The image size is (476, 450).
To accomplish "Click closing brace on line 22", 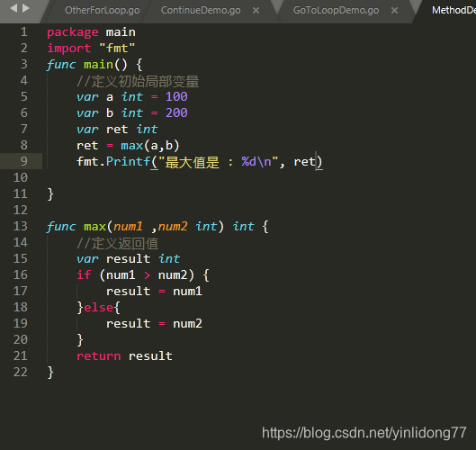I will coord(50,373).
